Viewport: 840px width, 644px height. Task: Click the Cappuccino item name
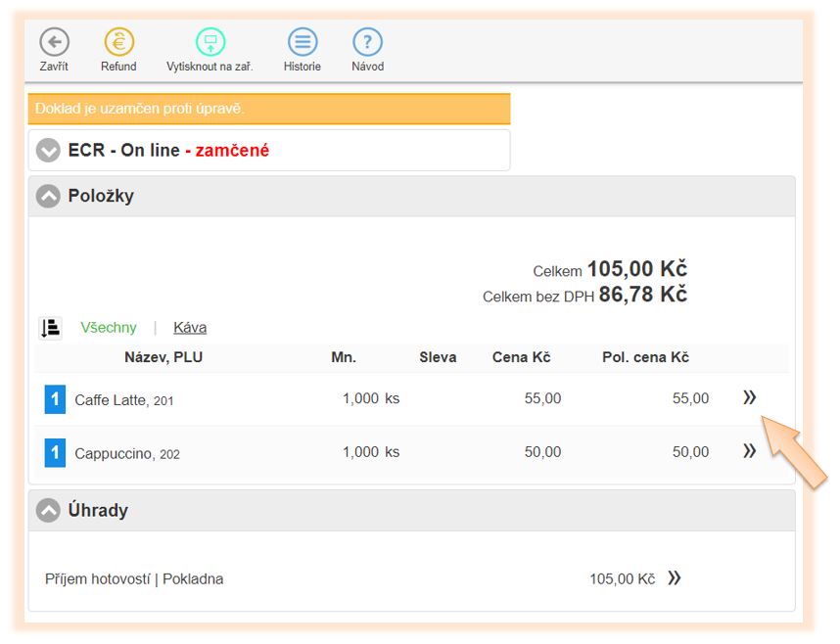[115, 452]
